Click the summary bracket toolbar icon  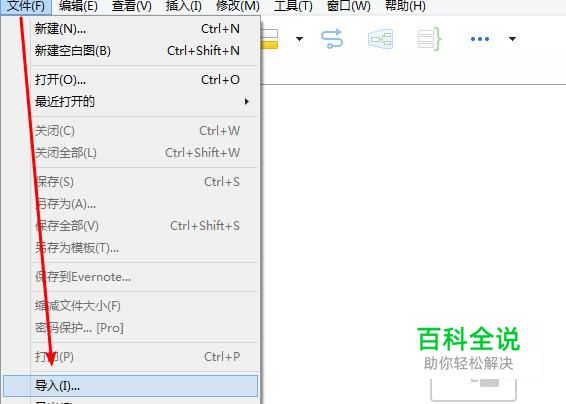(429, 39)
